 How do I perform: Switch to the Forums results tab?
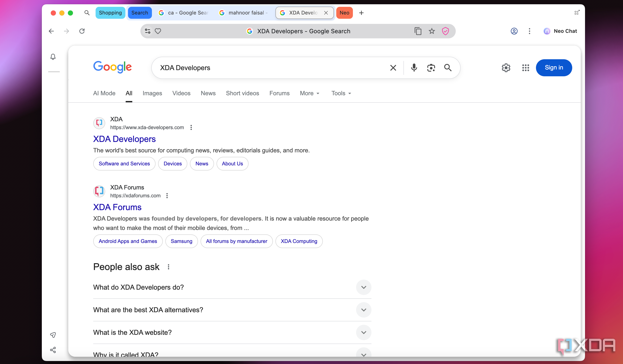tap(279, 93)
